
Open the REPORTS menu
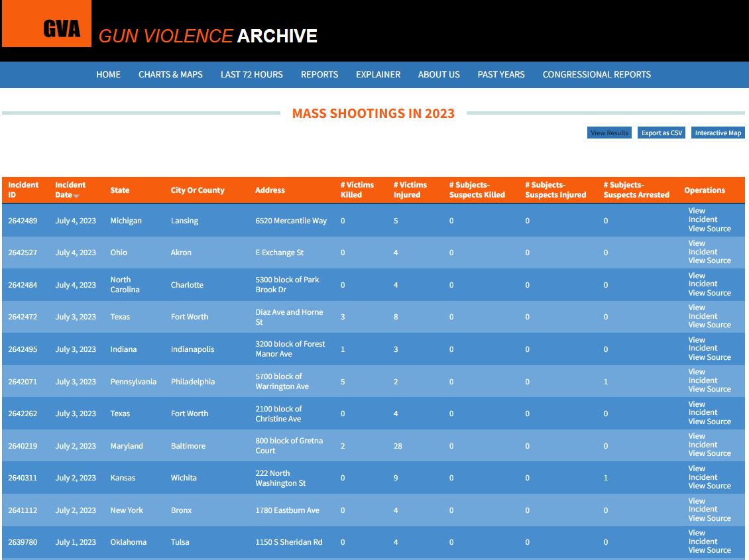point(319,74)
